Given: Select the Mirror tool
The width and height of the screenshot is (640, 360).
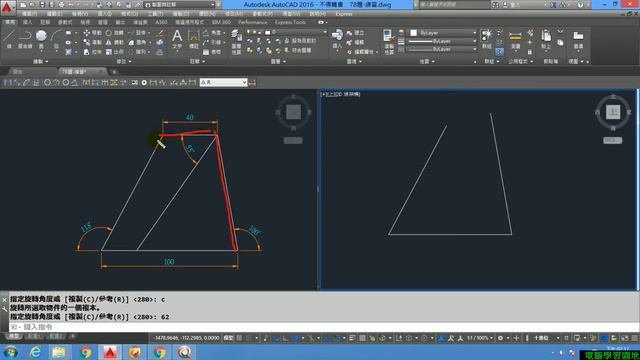Looking at the screenshot, I should coord(114,42).
